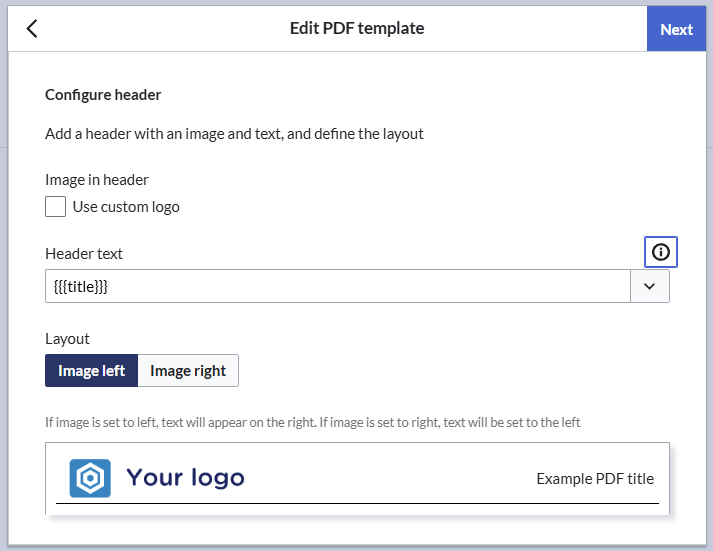Select the Image left layout option

91,371
